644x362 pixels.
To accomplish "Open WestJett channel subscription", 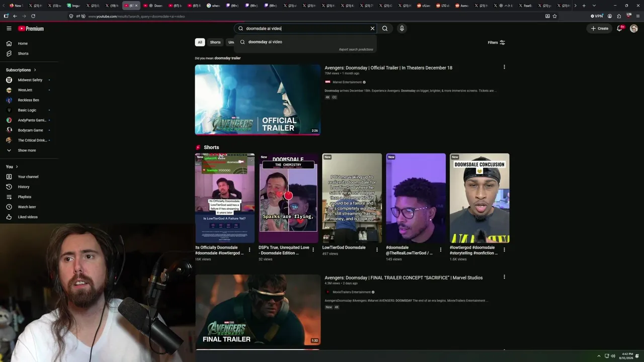I will click(29, 90).
